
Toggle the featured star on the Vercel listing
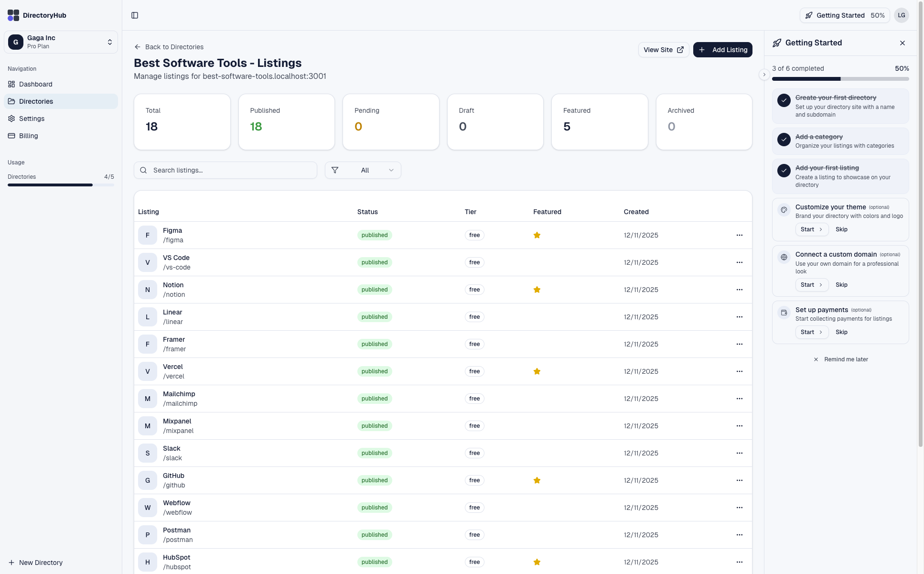tap(537, 371)
